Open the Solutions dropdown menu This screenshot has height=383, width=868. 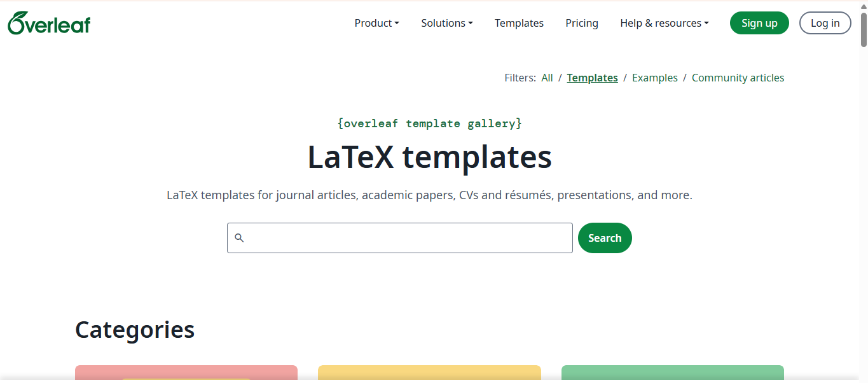point(447,23)
